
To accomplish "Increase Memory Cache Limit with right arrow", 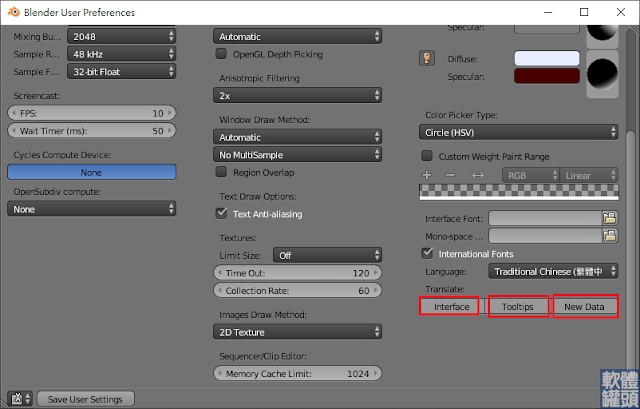I will pos(375,373).
